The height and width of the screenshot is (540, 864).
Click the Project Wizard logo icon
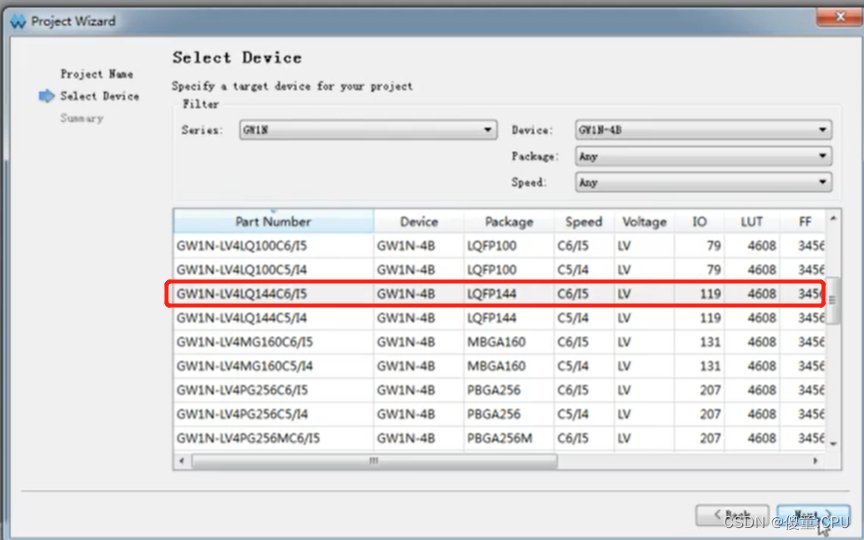click(x=18, y=22)
